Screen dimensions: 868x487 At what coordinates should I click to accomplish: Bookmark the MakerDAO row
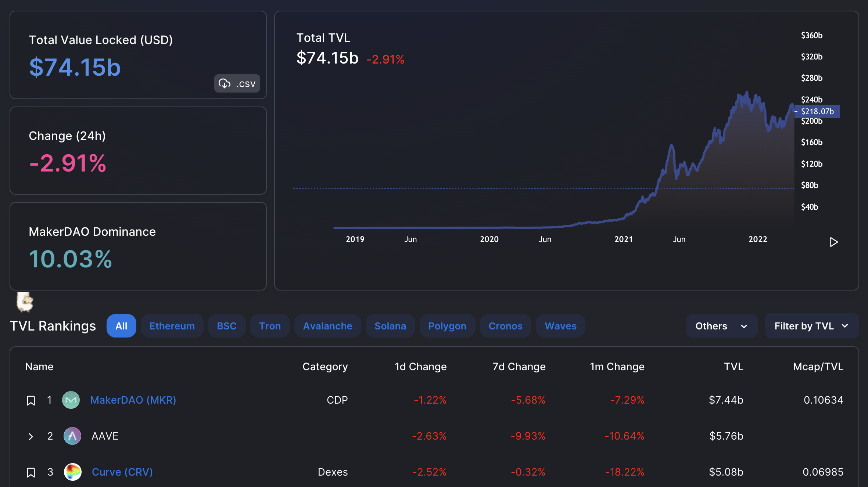pyautogui.click(x=31, y=400)
